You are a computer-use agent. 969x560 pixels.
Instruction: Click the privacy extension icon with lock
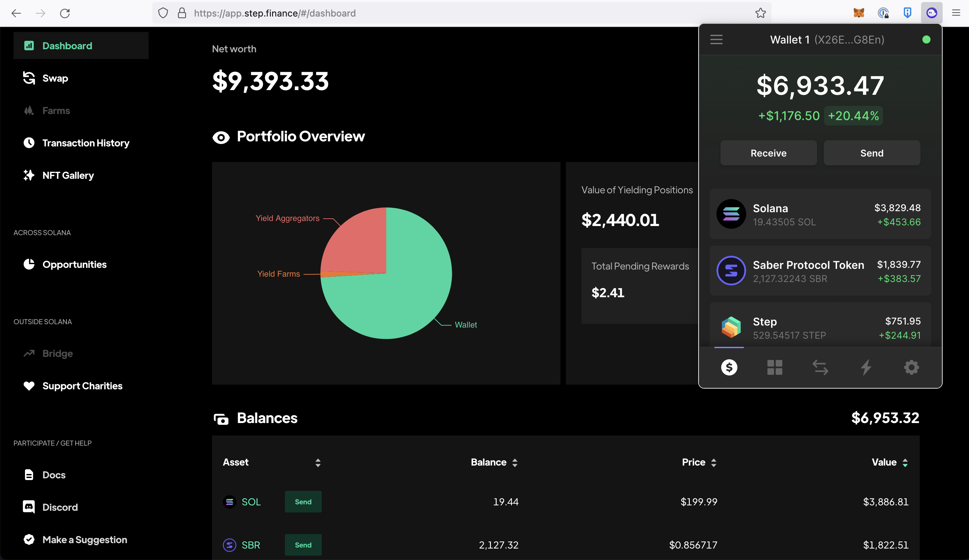pos(883,13)
